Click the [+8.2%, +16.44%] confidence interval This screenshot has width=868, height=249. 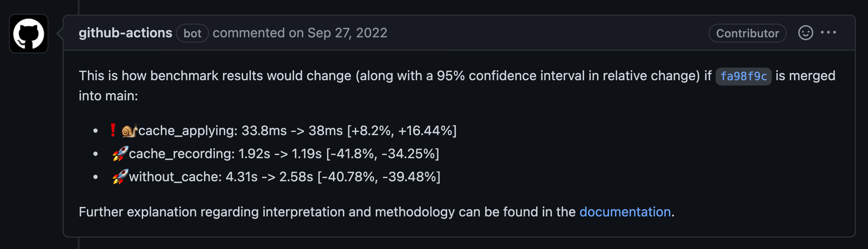(x=402, y=131)
